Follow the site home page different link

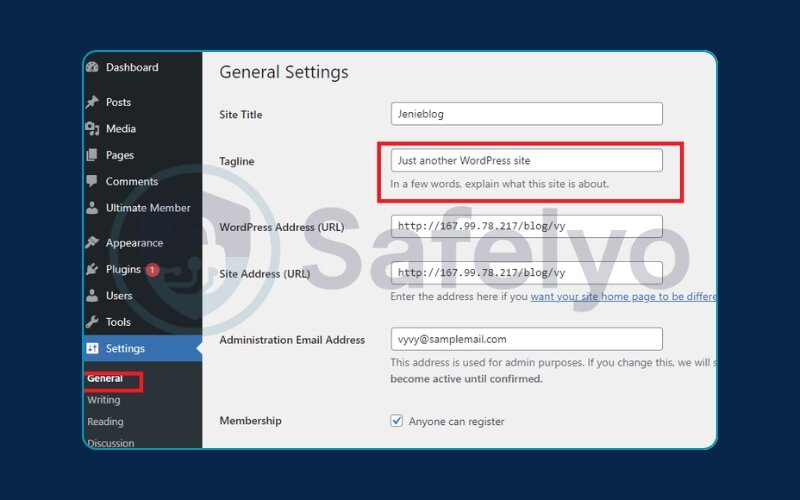tap(623, 297)
